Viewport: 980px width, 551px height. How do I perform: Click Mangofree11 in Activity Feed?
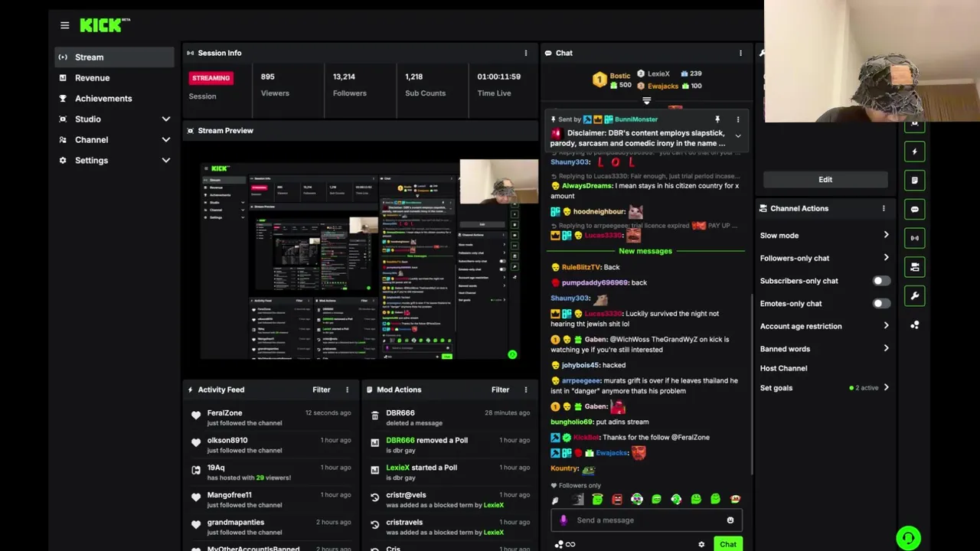(x=229, y=495)
